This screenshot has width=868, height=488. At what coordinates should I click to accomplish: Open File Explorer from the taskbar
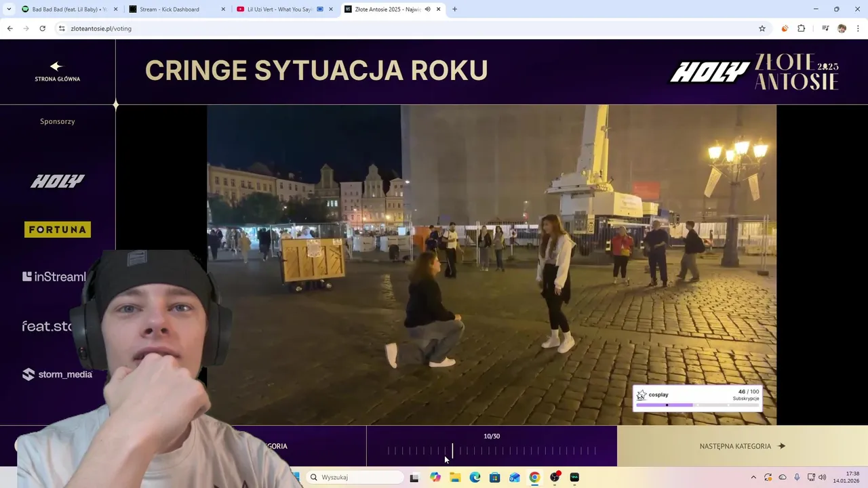point(455,477)
